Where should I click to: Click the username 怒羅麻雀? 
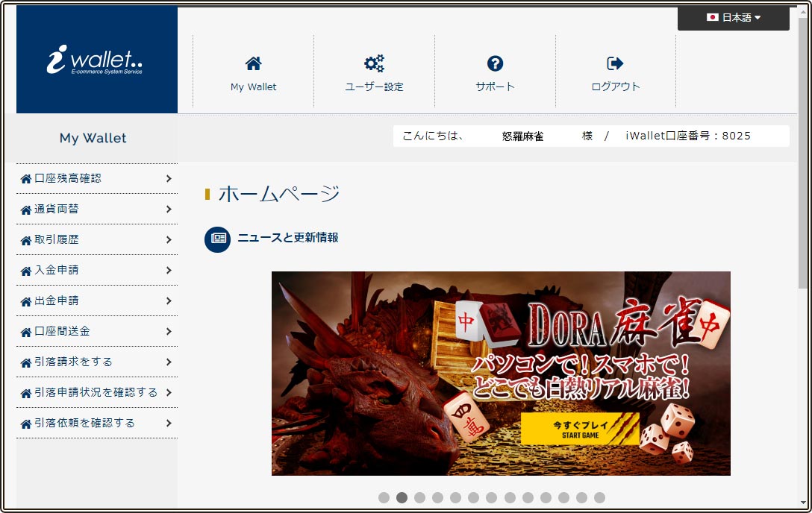click(x=522, y=136)
